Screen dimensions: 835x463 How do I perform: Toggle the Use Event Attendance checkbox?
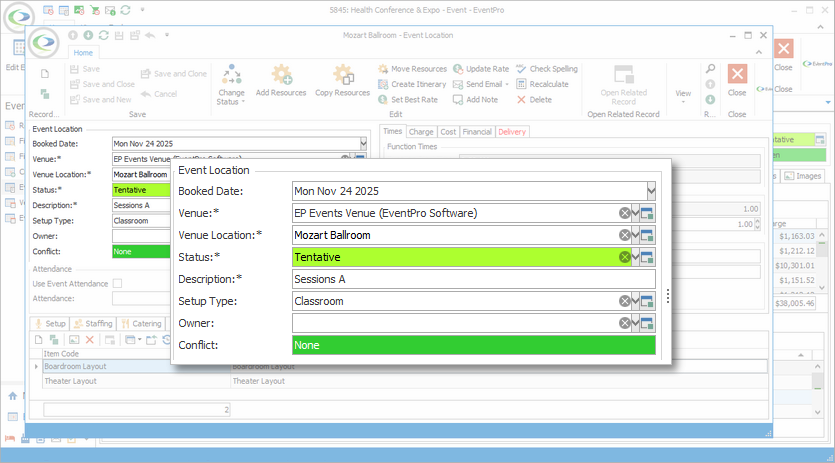click(118, 283)
